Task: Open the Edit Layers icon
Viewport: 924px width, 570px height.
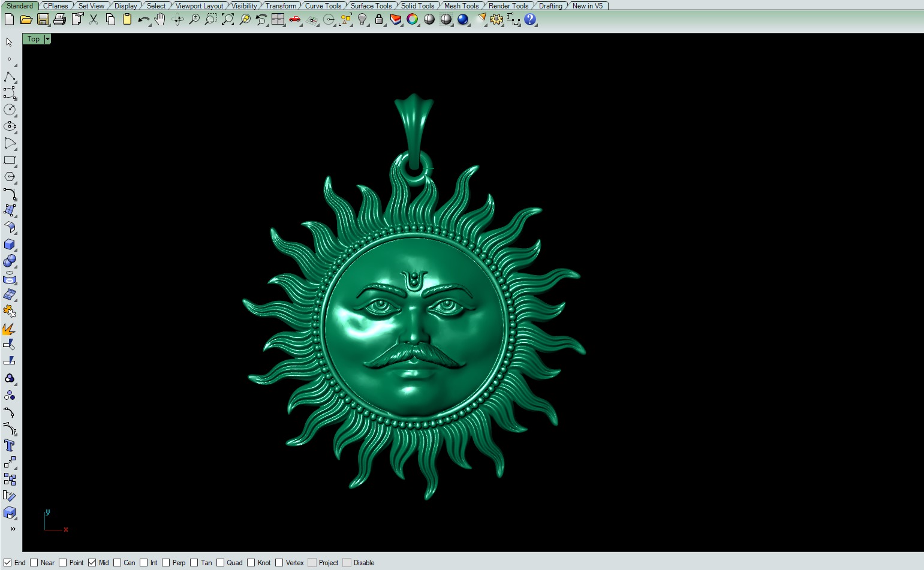Action: coord(396,19)
